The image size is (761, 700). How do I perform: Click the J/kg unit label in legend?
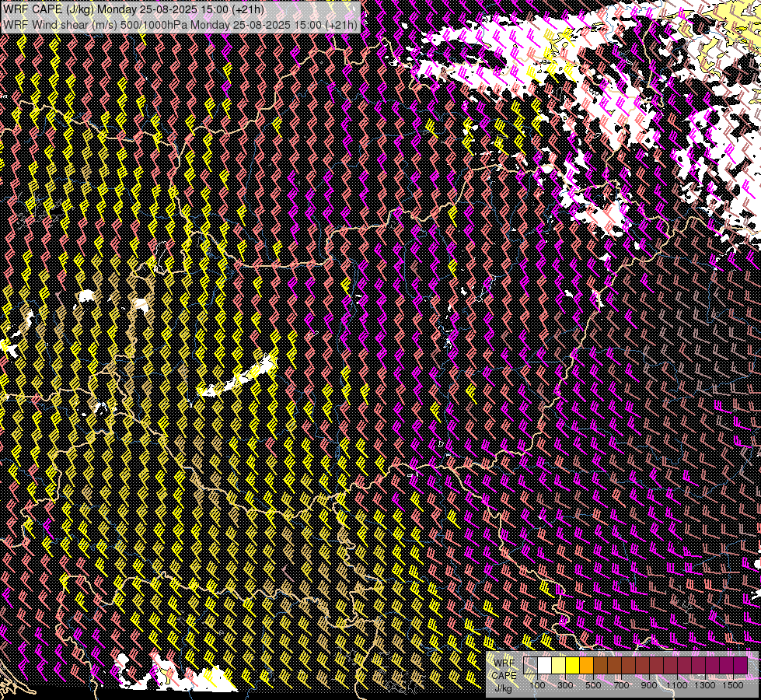point(503,688)
